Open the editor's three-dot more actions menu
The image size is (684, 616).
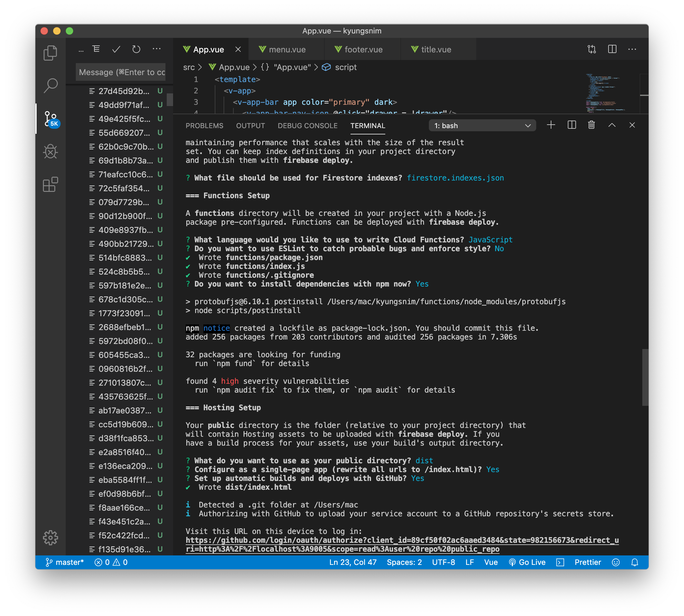point(632,50)
